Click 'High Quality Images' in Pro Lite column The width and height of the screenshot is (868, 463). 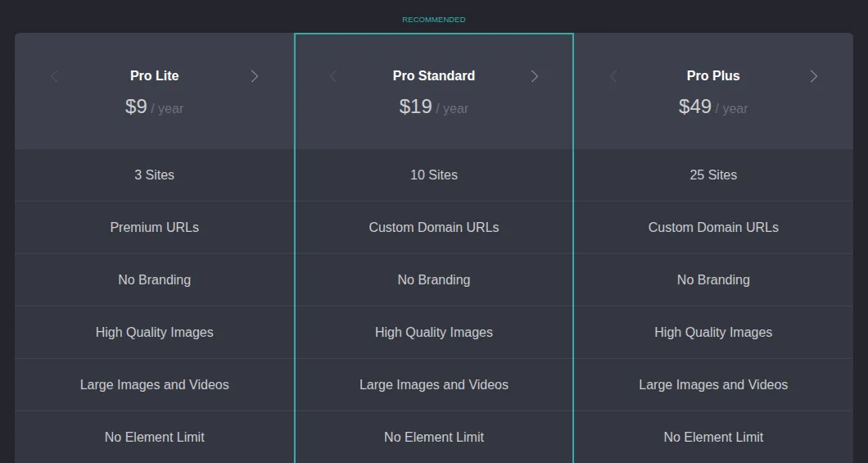(155, 333)
